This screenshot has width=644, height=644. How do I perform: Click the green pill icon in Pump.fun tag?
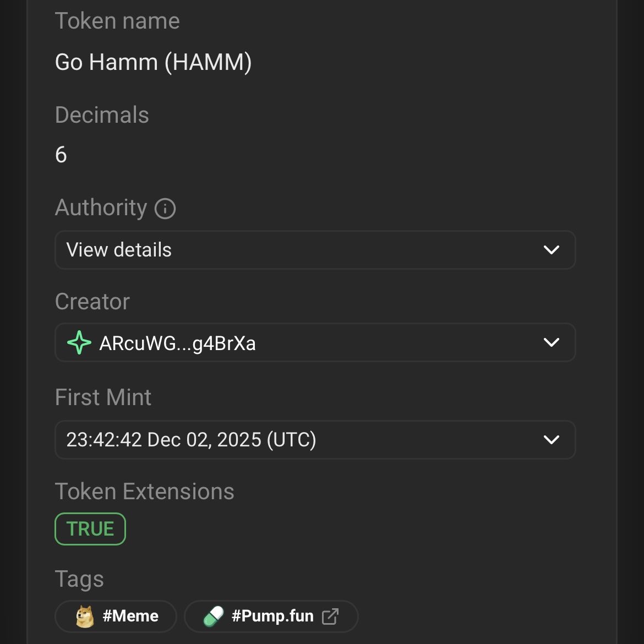coord(214,616)
